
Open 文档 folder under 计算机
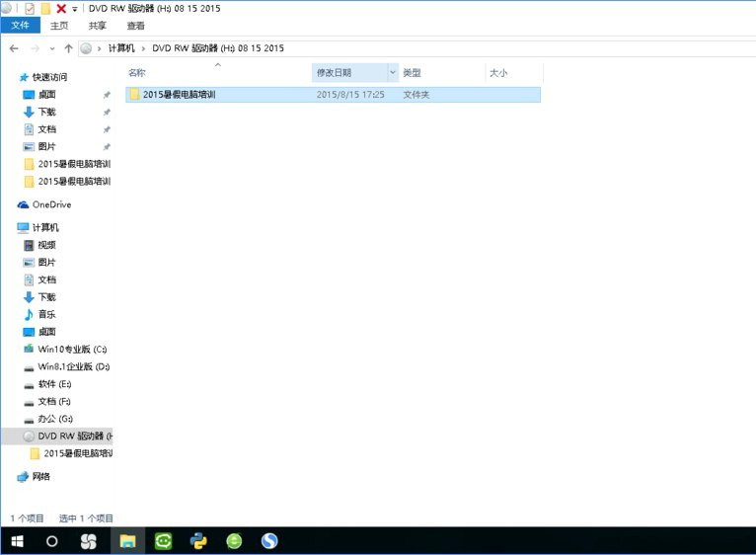tap(46, 279)
